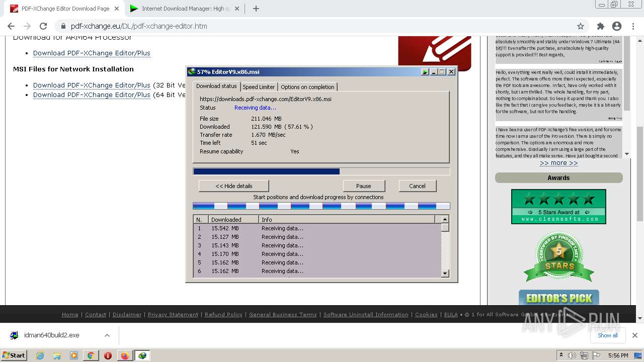Open Firefox from the taskbar
Image resolution: width=644 pixels, height=362 pixels.
coord(125,355)
